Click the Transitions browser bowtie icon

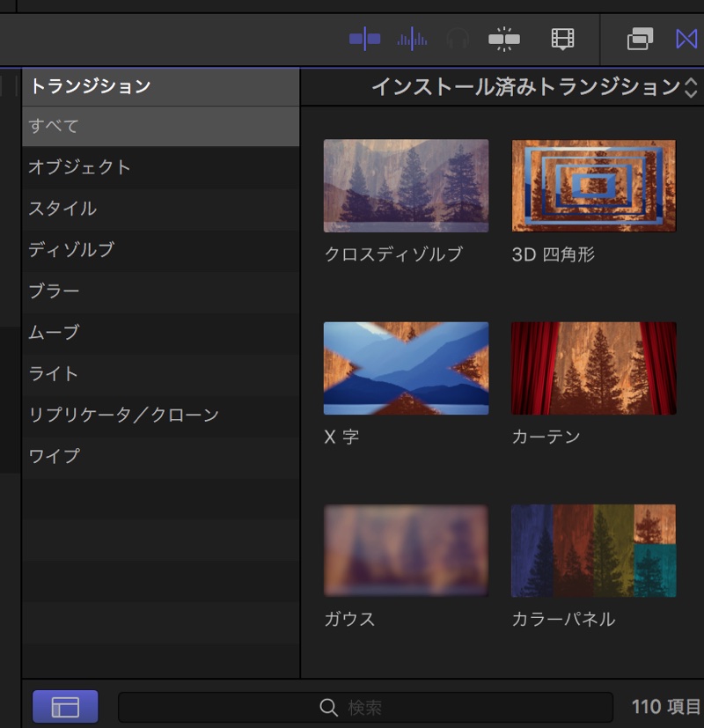[x=686, y=40]
